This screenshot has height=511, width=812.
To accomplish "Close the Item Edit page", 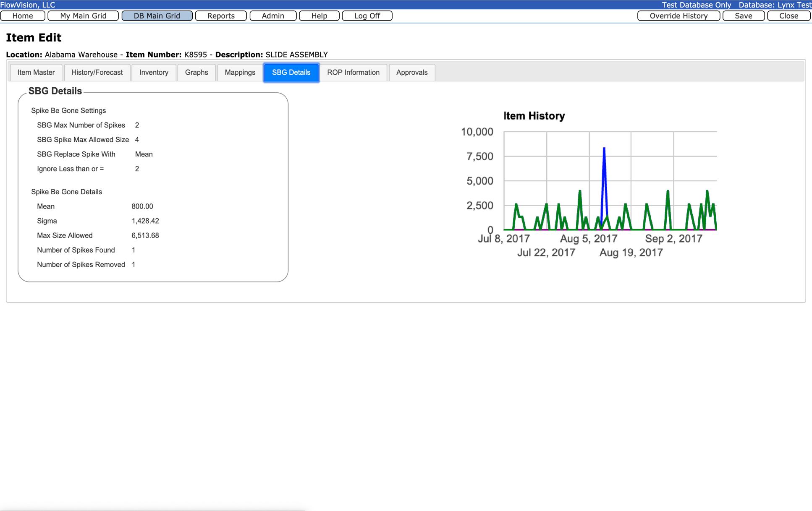I will tap(788, 16).
